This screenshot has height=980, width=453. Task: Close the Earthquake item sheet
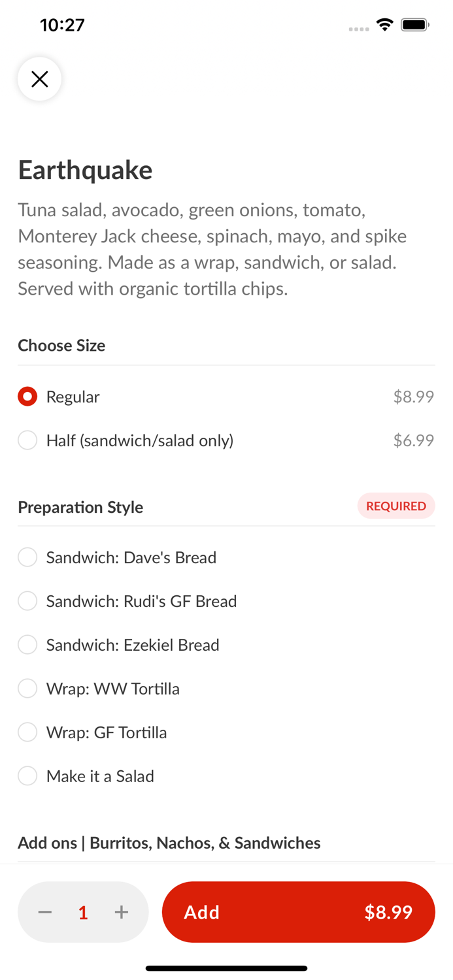click(x=40, y=79)
